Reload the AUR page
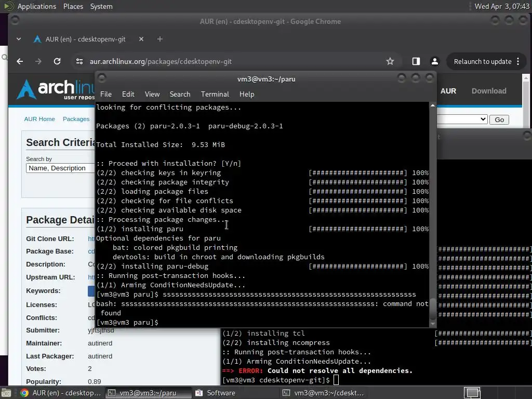 pyautogui.click(x=57, y=61)
